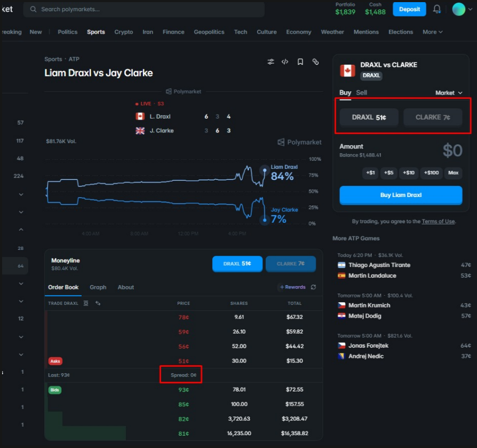This screenshot has height=448, width=477.
Task: Click the 93¢ bid row
Action: (184, 390)
